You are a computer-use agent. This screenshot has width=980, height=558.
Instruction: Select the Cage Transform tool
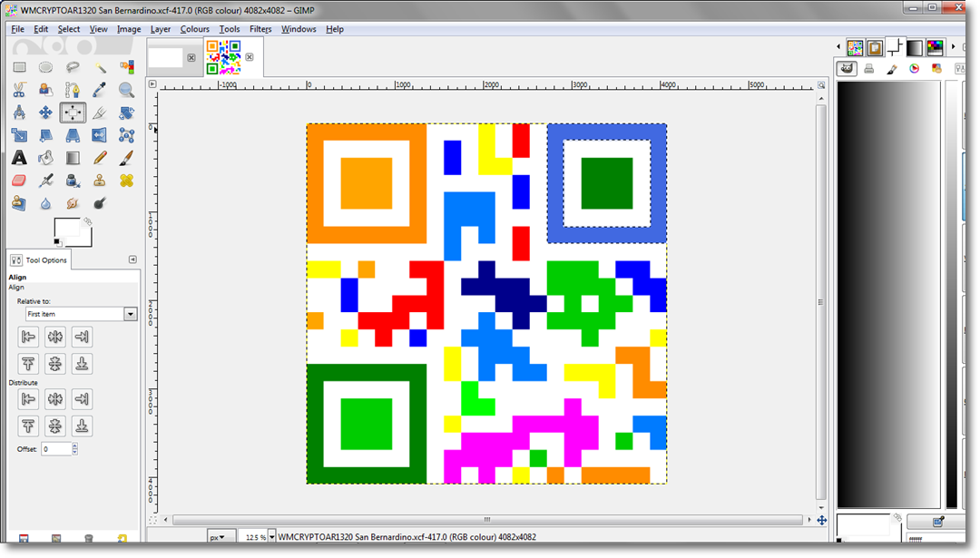click(126, 135)
